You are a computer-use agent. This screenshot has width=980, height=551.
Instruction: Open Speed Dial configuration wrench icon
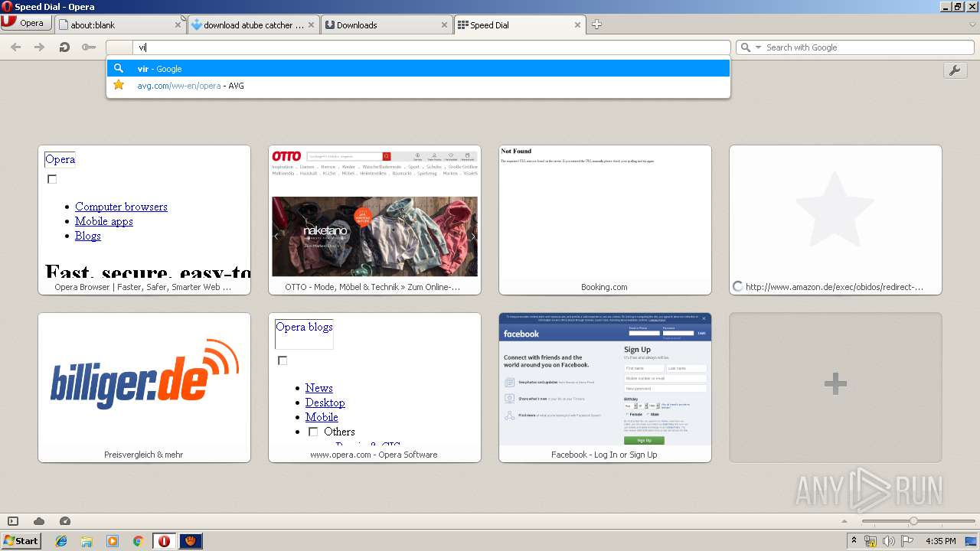pos(954,70)
